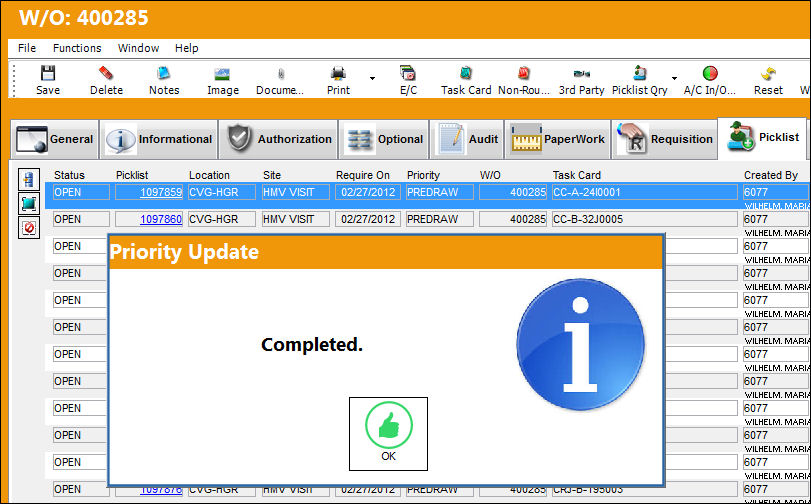This screenshot has height=504, width=811.
Task: Open the Window menu
Action: click(x=138, y=48)
